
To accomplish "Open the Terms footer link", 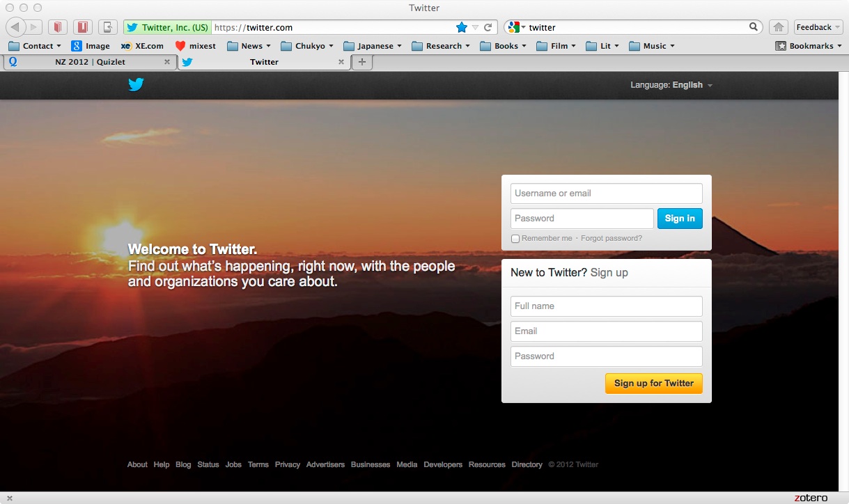I will pyautogui.click(x=258, y=465).
